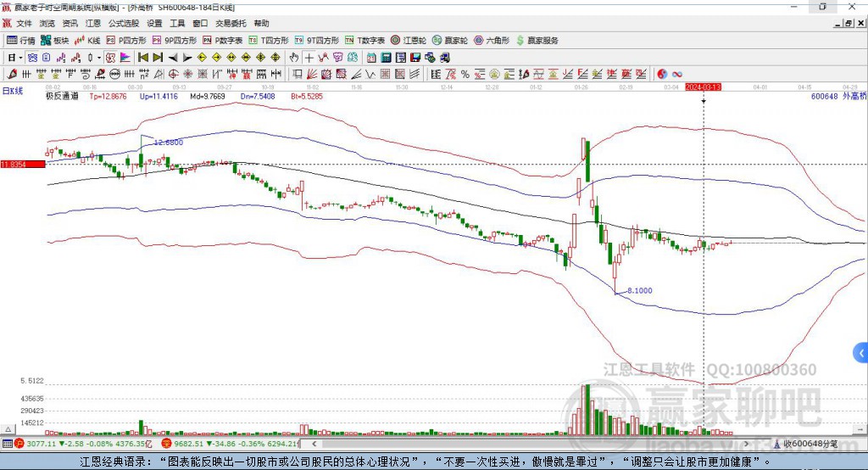Image resolution: width=868 pixels, height=470 pixels.
Task: Select the fan lines drawing tool
Action: click(x=312, y=75)
